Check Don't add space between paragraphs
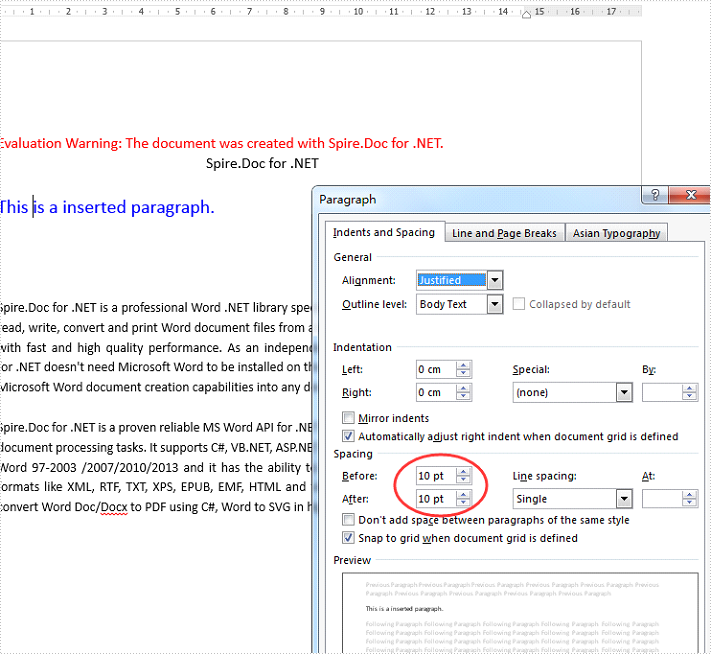Screen dimensions: 711x654 349,520
